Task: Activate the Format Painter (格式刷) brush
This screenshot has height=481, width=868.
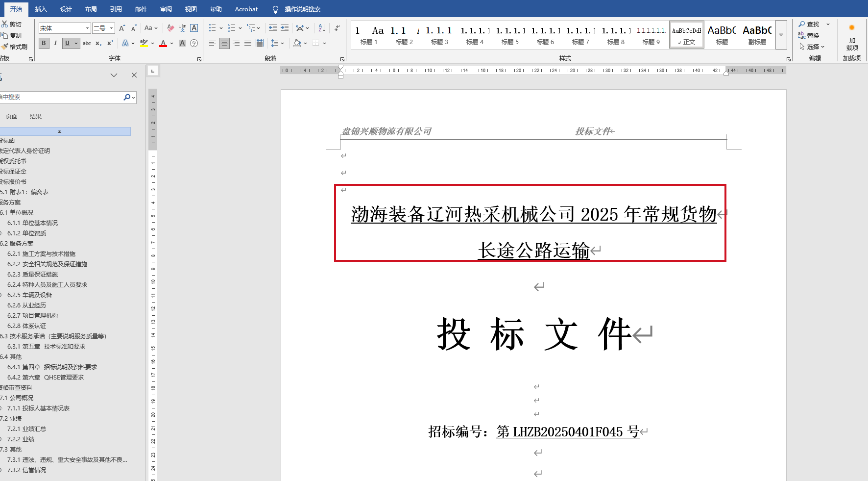Action: tap(4, 47)
